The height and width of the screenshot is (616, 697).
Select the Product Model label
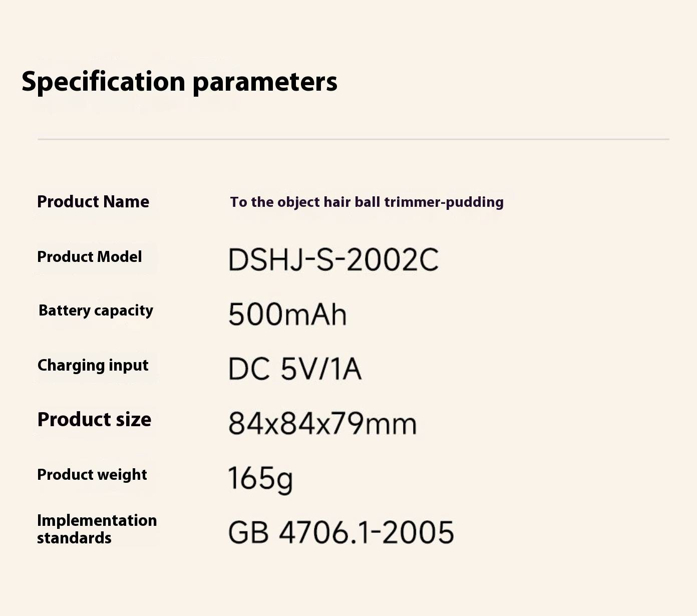click(90, 256)
